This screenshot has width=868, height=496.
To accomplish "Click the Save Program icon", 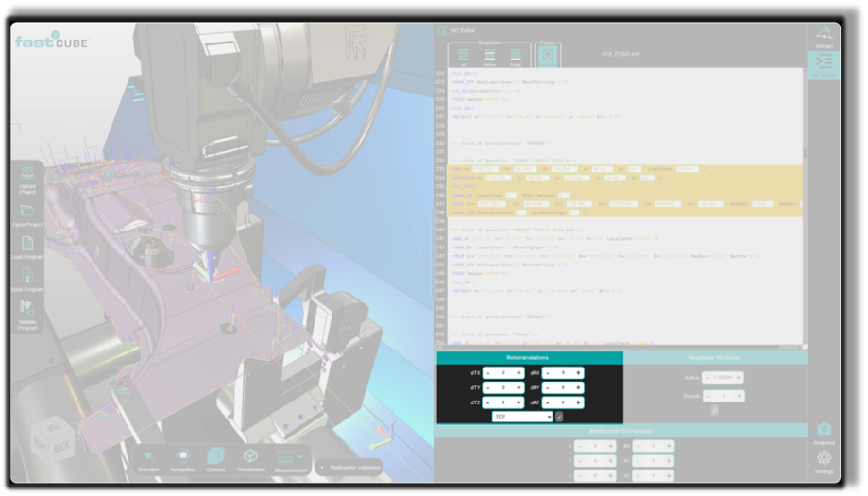I will pos(27,277).
